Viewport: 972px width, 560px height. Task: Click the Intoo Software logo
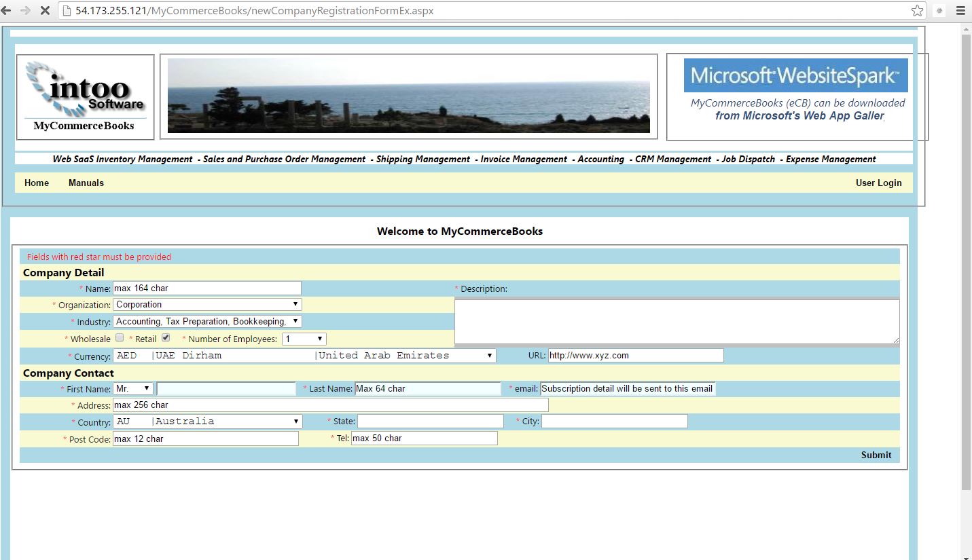pos(85,97)
